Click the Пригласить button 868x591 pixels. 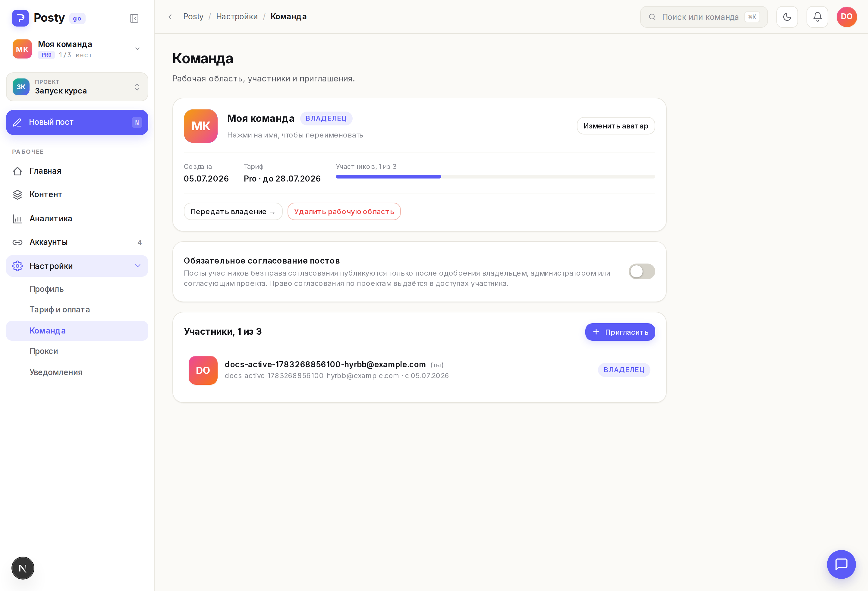click(x=620, y=332)
